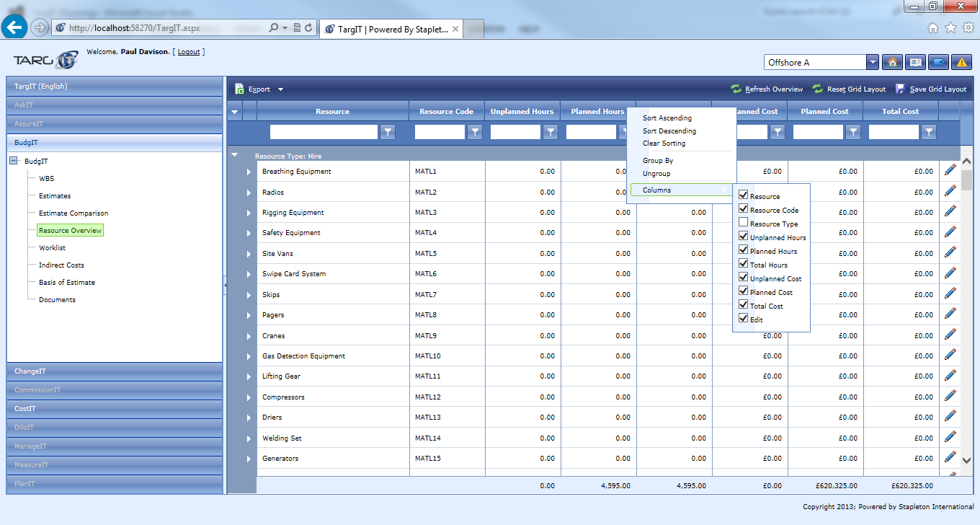Uncheck the Unplanned Cost column checkbox
The width and height of the screenshot is (980, 525).
tap(744, 278)
